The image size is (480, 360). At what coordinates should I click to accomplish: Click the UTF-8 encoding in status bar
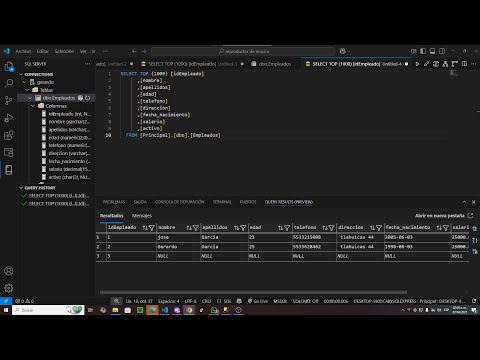point(190,301)
